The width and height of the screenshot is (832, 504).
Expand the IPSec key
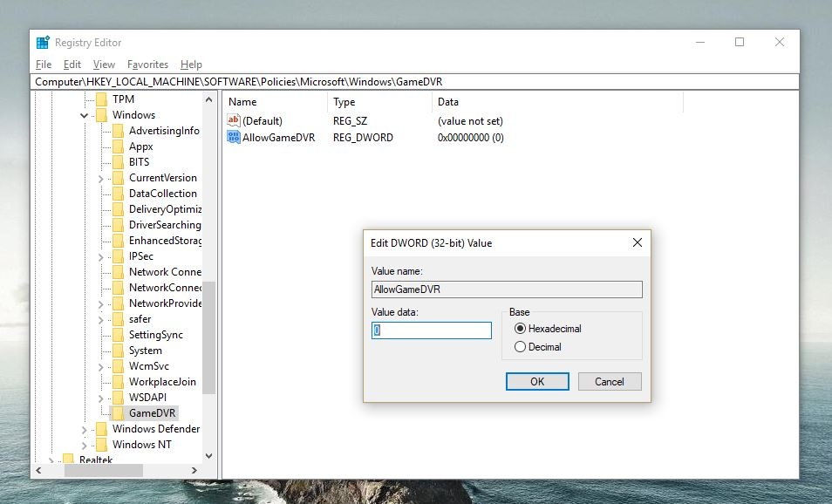click(x=101, y=257)
